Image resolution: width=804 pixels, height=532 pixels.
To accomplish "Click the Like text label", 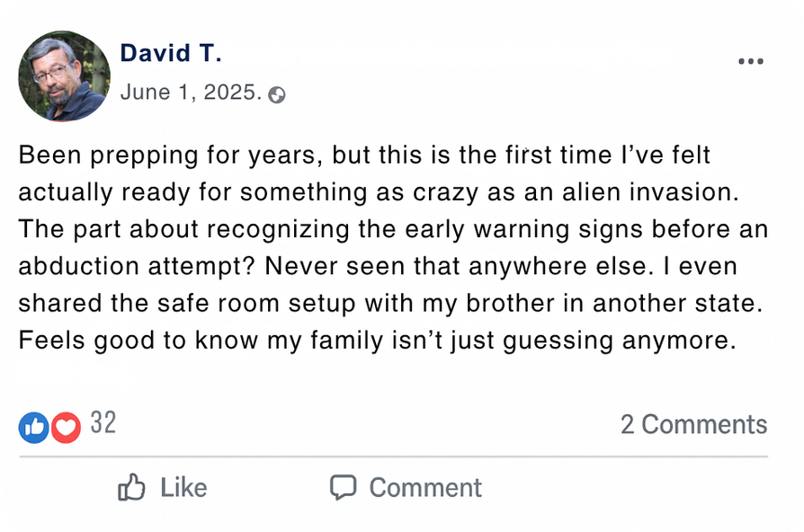I will click(183, 488).
